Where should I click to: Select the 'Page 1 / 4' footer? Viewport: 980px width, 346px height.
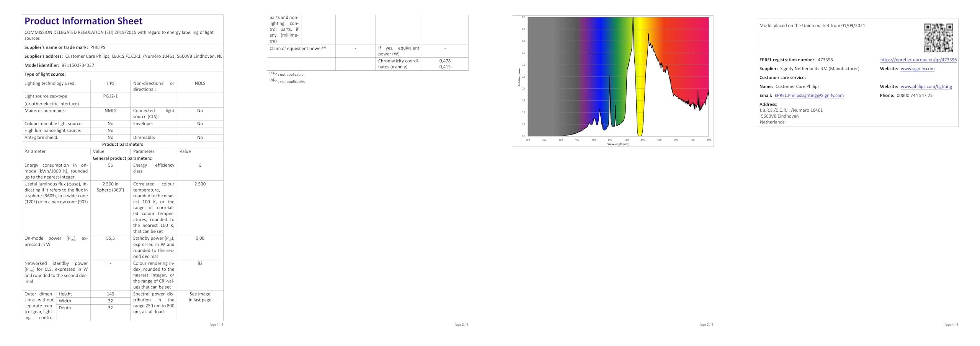(216, 325)
